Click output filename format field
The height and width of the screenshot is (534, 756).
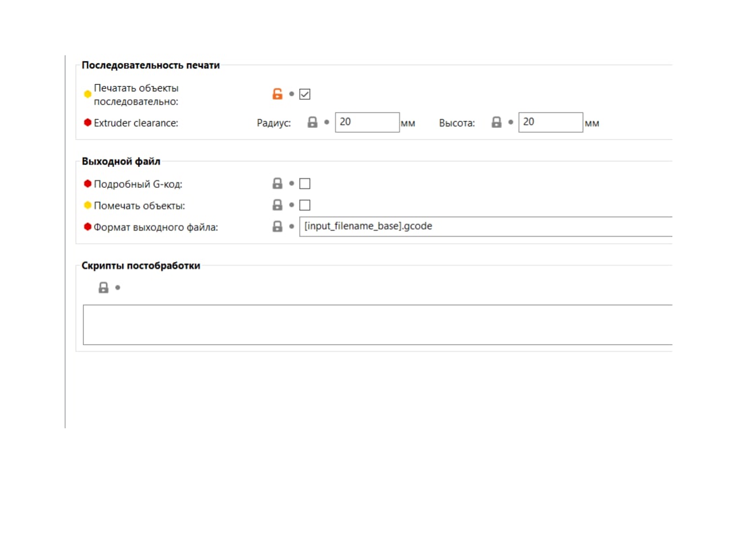tap(486, 226)
